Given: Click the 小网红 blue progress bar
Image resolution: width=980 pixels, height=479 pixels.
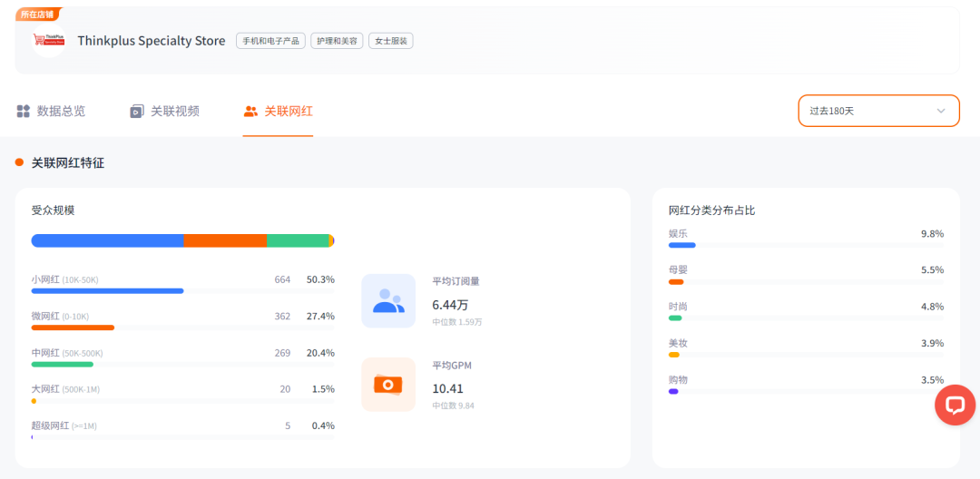Looking at the screenshot, I should pyautogui.click(x=107, y=291).
